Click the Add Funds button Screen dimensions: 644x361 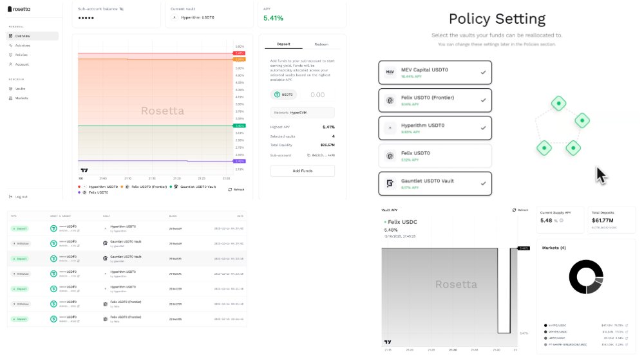pyautogui.click(x=302, y=171)
